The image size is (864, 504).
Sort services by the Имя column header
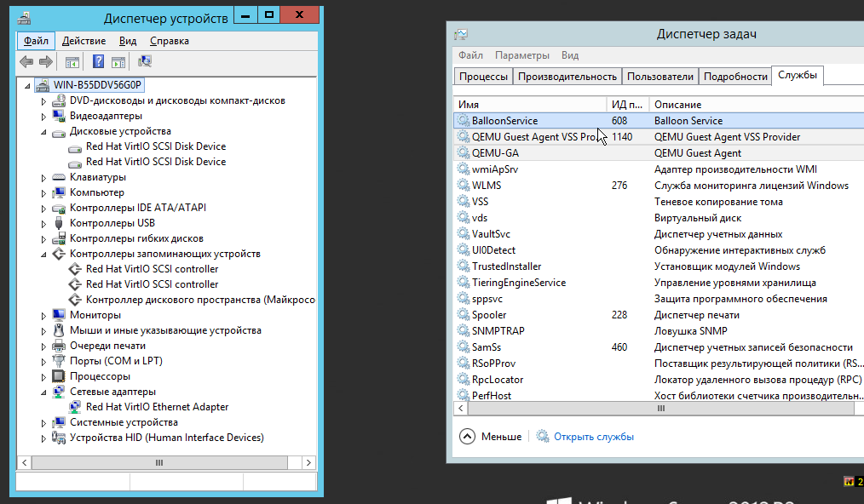click(x=530, y=104)
